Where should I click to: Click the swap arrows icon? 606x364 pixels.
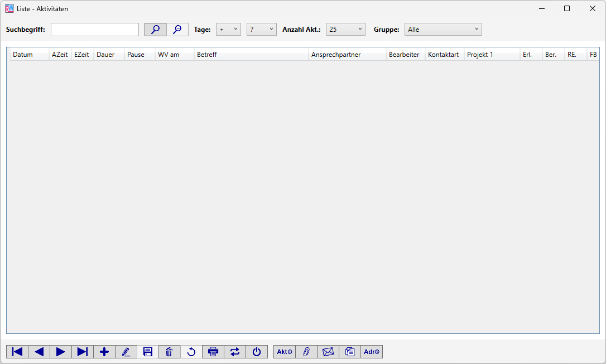(x=234, y=352)
